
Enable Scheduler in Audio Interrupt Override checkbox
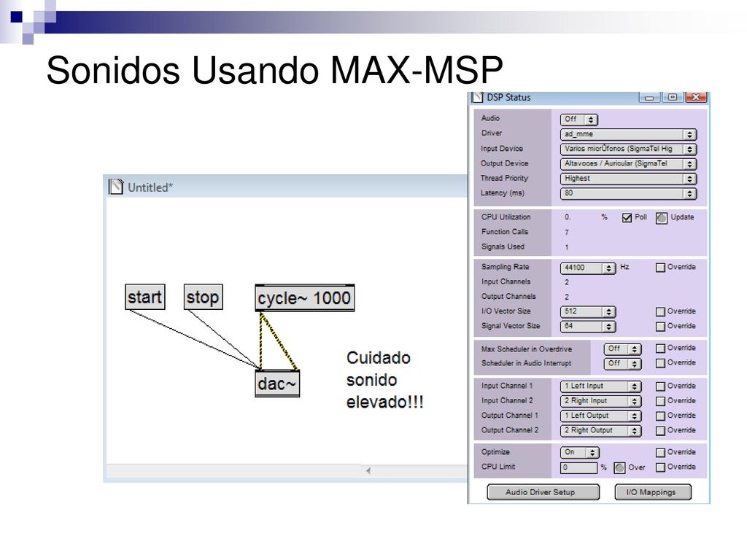point(660,363)
